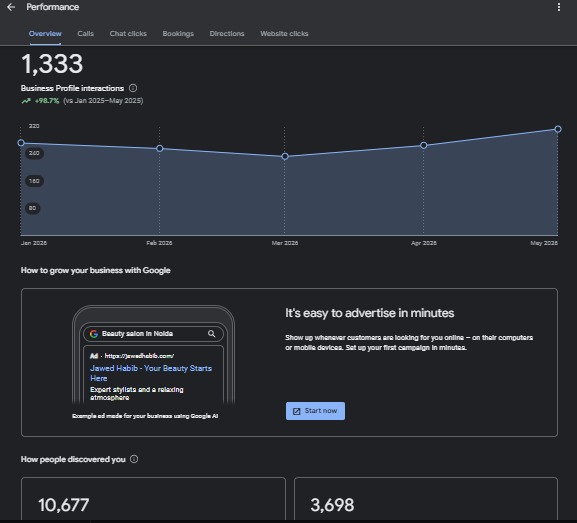Viewport: 577px width, 523px height.
Task: Click the 10,677 discovery count
Action: pyautogui.click(x=64, y=505)
